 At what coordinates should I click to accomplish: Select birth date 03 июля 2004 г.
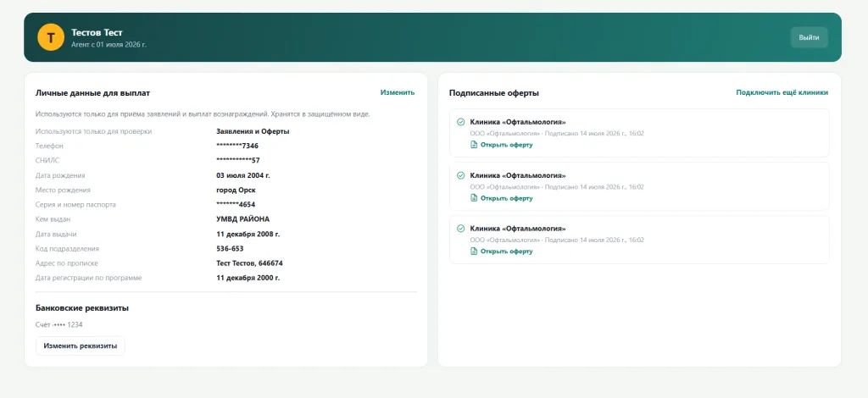tap(243, 175)
